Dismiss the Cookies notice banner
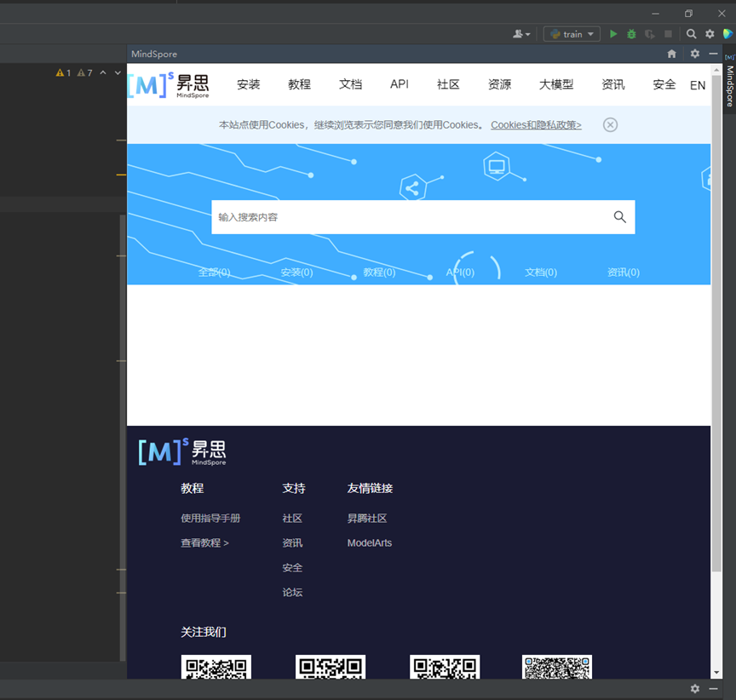The height and width of the screenshot is (700, 736). (610, 124)
